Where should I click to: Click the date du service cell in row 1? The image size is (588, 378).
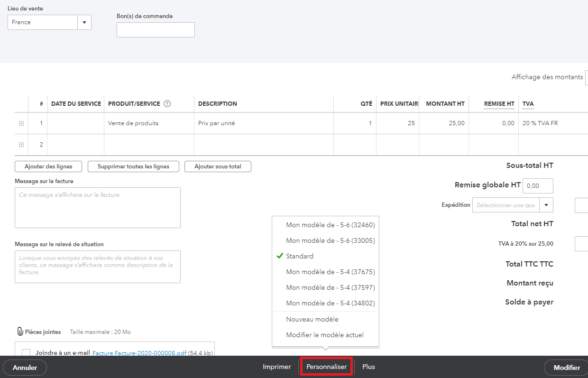point(76,123)
